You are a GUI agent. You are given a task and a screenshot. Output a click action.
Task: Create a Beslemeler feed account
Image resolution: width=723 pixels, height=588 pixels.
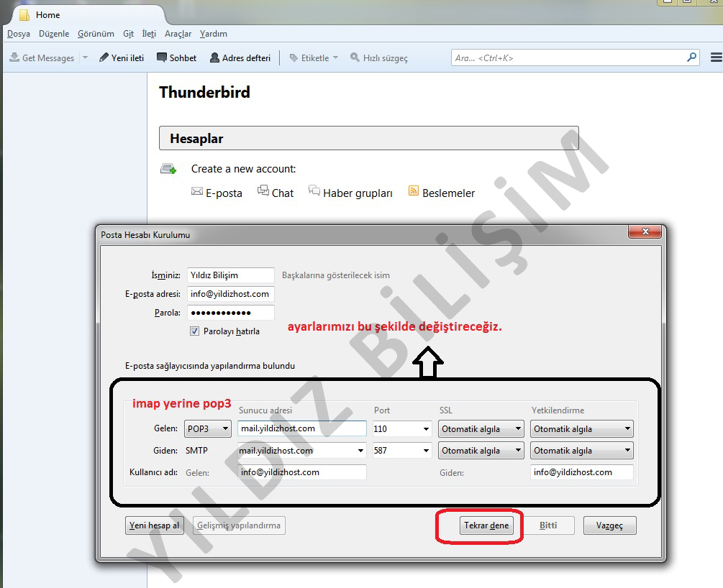(x=441, y=193)
